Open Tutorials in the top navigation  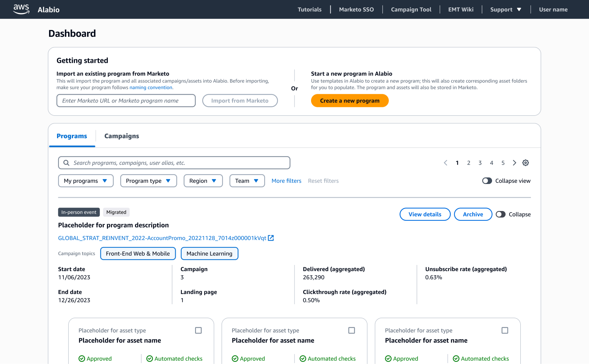coord(309,10)
